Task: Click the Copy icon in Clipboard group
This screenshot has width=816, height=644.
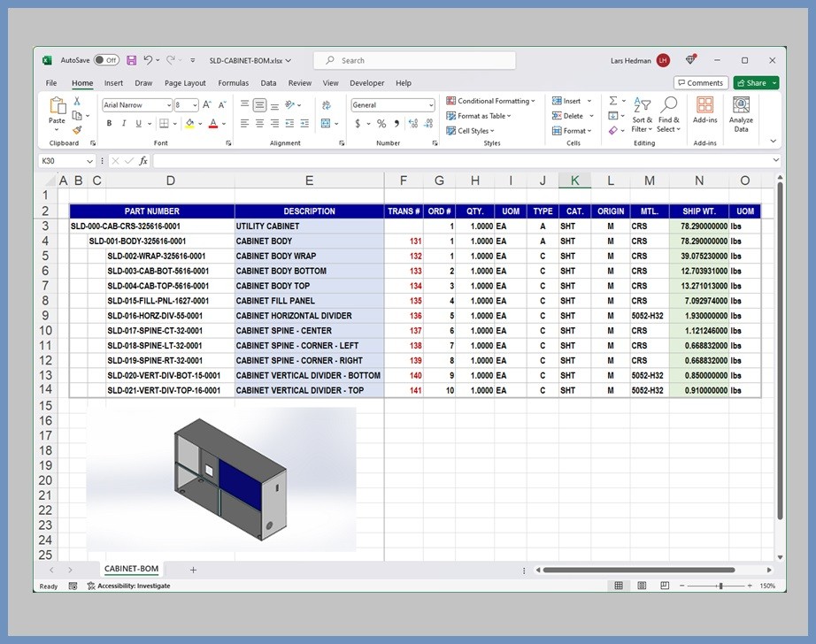Action: click(77, 116)
